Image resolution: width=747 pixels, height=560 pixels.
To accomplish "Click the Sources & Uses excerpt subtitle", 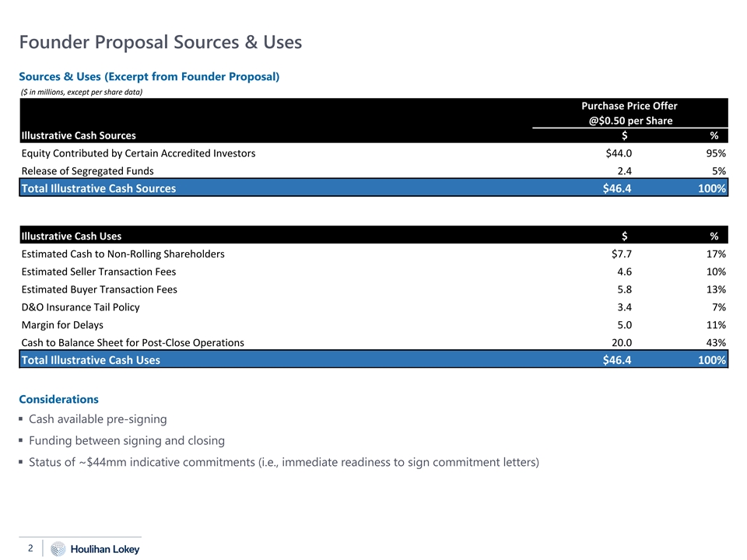I will (x=149, y=76).
